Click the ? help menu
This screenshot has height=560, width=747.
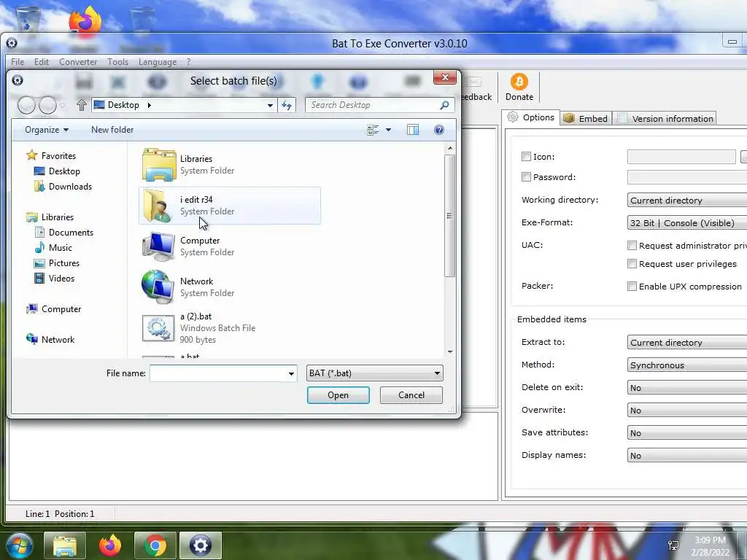[189, 62]
